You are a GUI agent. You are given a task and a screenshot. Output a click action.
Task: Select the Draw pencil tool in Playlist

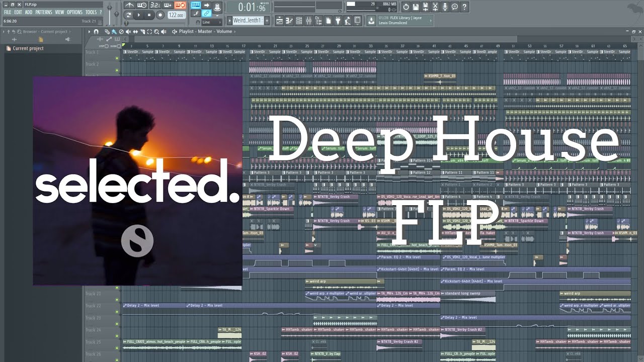click(107, 32)
